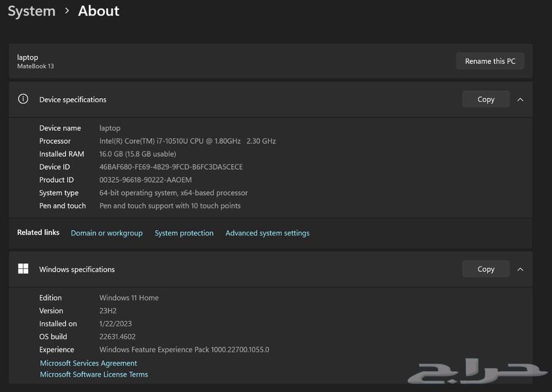Click the Device name label
Viewport: 552px width, 392px height.
(x=60, y=128)
